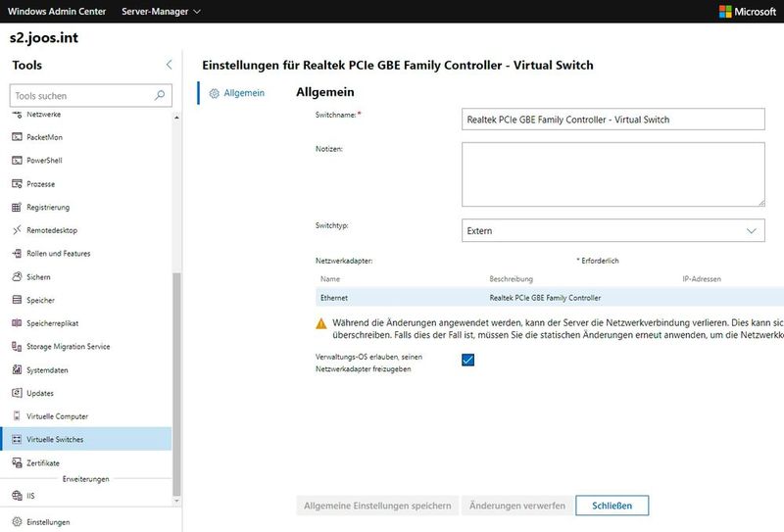Click the Beschreibung column header
The height and width of the screenshot is (532, 784).
click(511, 279)
